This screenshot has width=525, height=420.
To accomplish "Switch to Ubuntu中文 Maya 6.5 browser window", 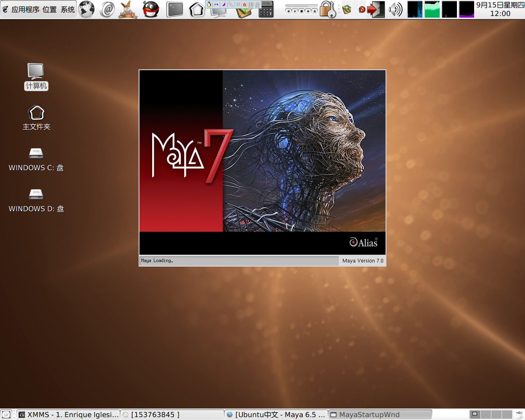I will coord(276,415).
